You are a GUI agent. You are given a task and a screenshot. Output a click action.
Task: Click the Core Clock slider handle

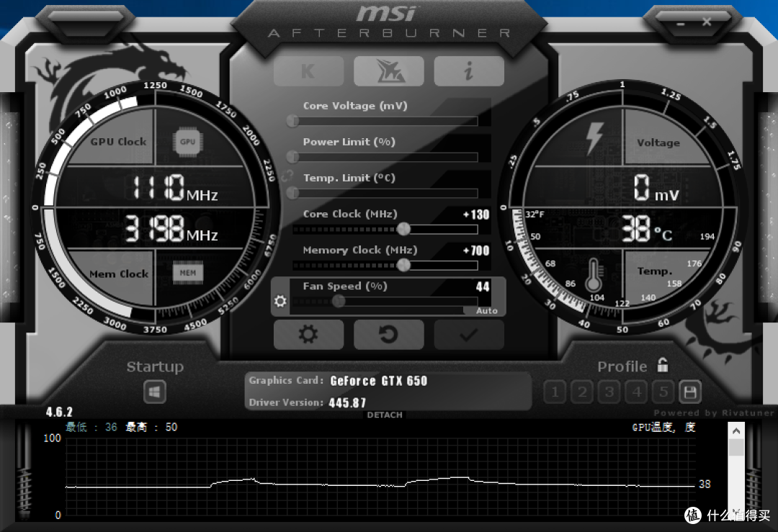pos(403,229)
